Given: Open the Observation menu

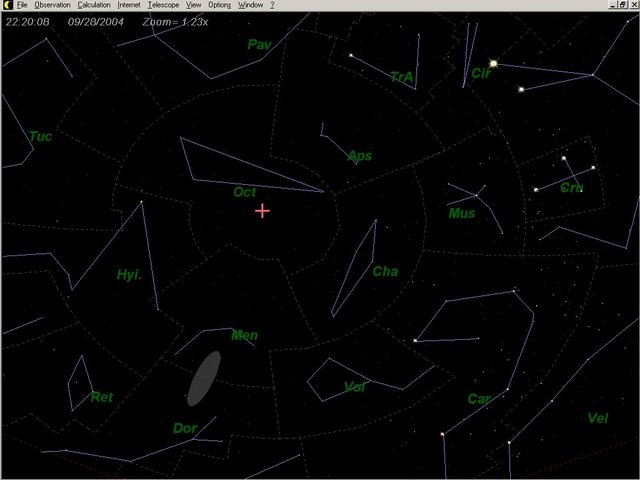Looking at the screenshot, I should pos(52,5).
